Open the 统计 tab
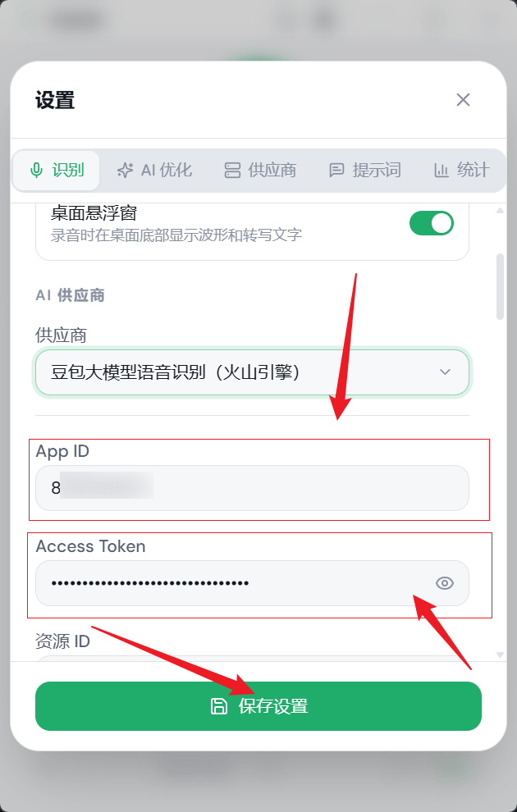The width and height of the screenshot is (517, 812). 461,171
